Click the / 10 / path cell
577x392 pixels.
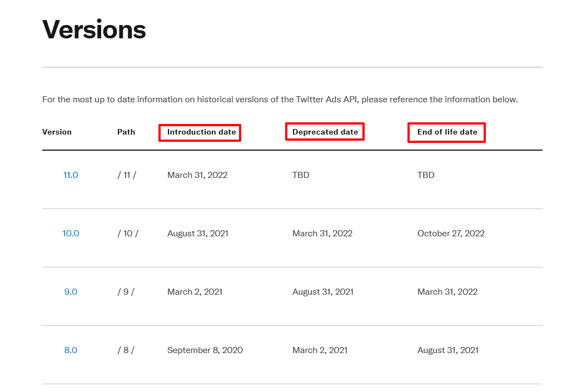128,234
